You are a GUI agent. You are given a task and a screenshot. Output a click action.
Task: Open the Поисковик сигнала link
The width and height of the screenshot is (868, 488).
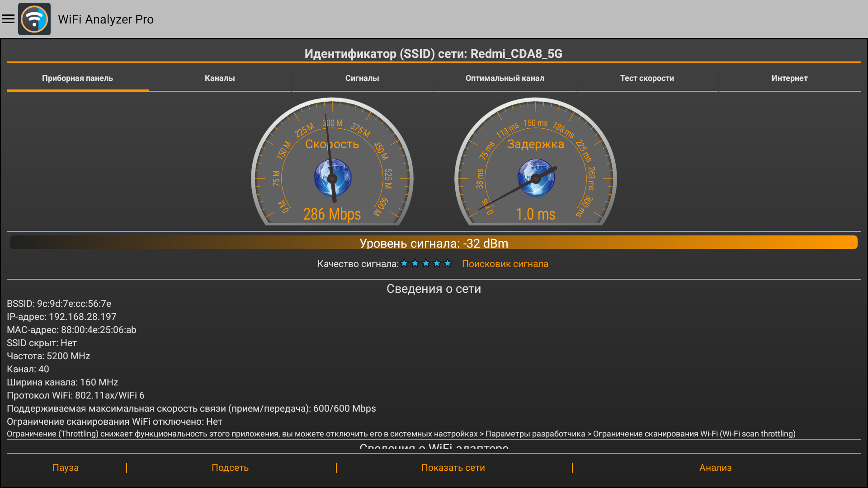click(x=505, y=264)
